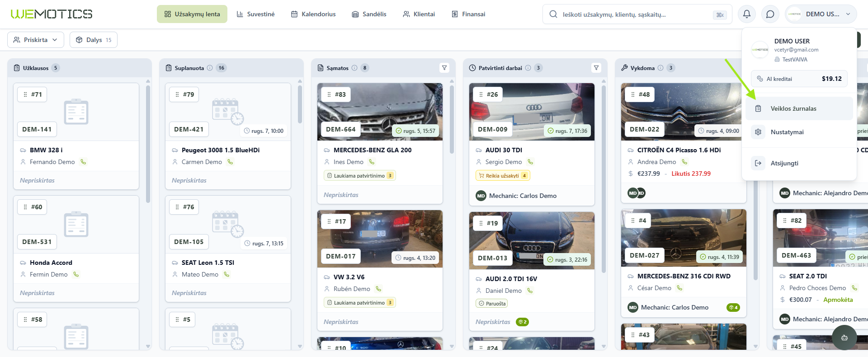Click Mechanic: Carlos Demo on Audi 30 TDI
Viewport: 868px width, 357px height.
[523, 196]
